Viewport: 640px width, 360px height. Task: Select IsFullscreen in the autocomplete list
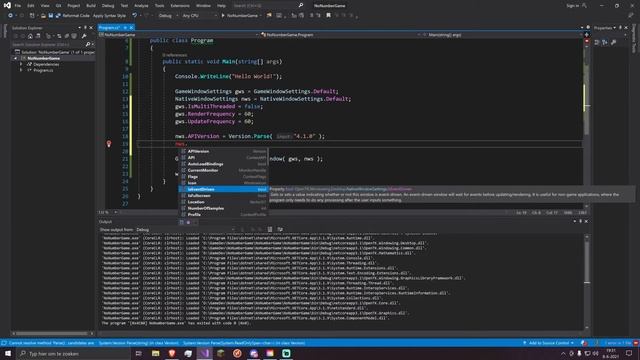coord(224,196)
